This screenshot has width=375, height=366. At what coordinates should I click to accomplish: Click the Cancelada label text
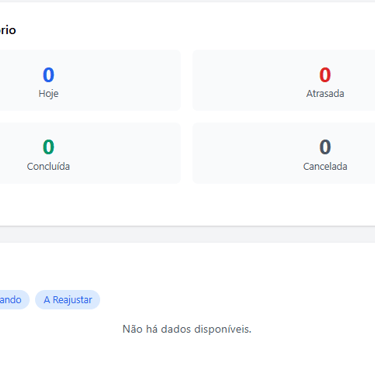[325, 166]
